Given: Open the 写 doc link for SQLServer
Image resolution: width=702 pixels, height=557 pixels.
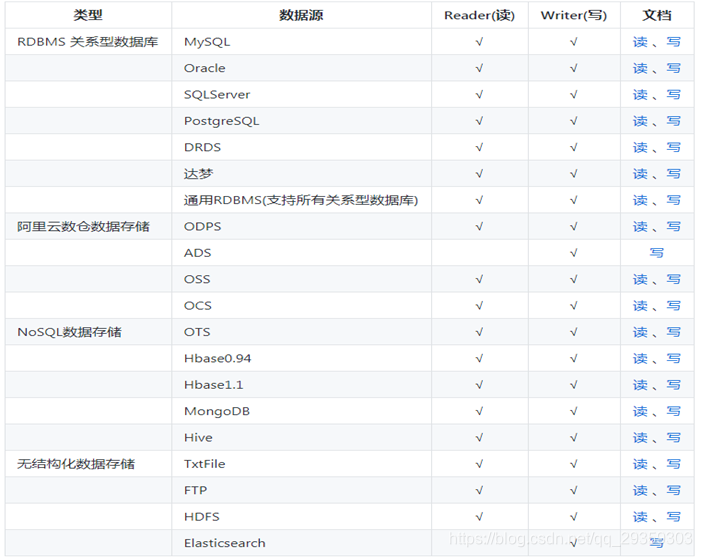Looking at the screenshot, I should 673,95.
